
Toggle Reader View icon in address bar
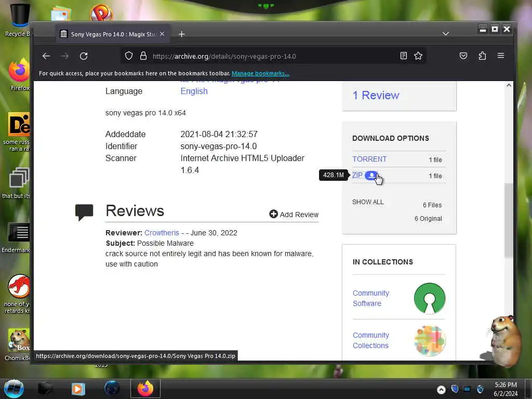[403, 56]
